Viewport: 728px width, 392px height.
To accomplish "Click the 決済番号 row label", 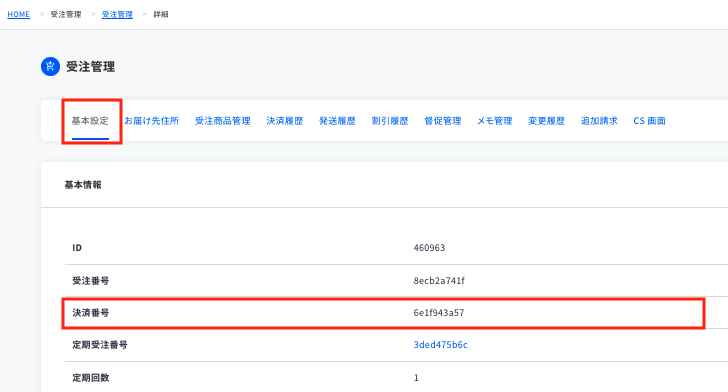I will [x=91, y=313].
